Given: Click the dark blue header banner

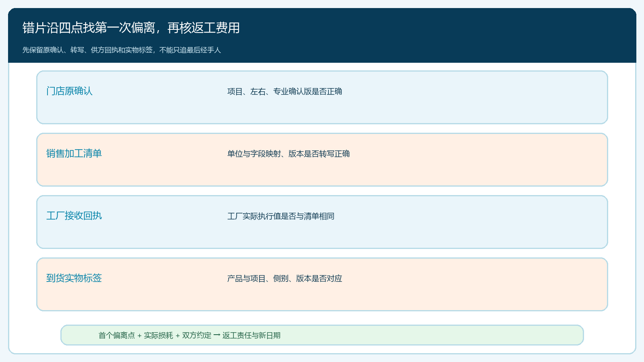Looking at the screenshot, I should (x=322, y=35).
